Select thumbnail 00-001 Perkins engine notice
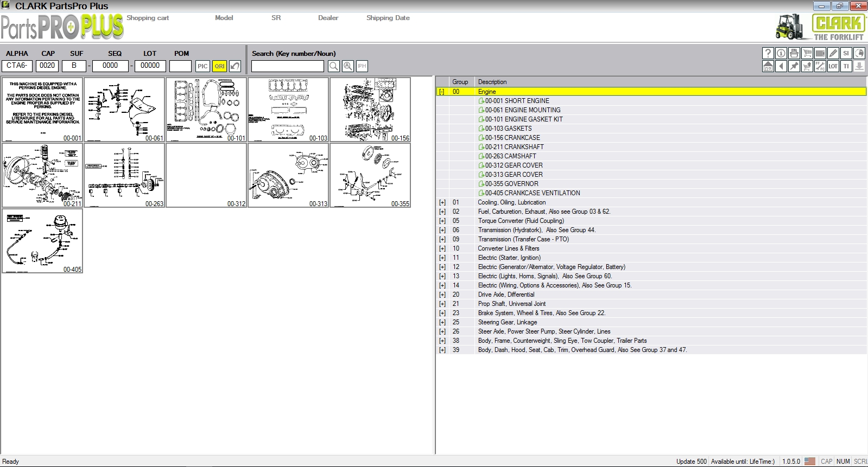Viewport: 868px width, 467px height. [x=42, y=110]
